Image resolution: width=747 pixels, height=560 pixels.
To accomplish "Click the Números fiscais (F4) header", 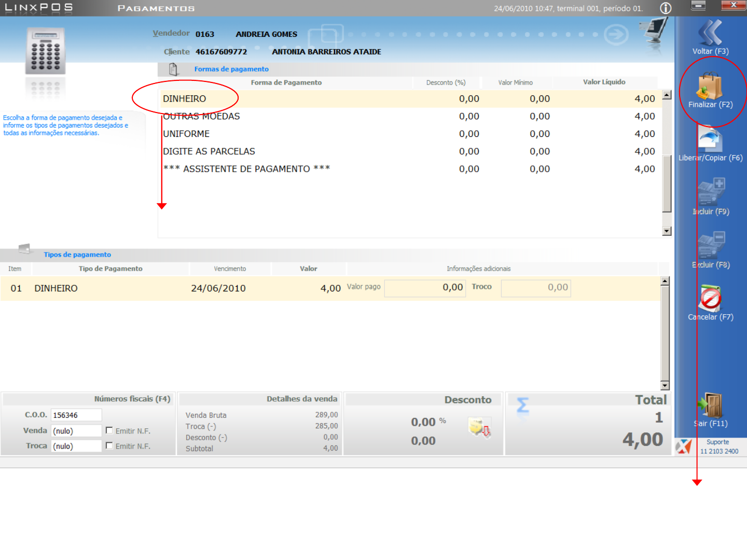I will [x=132, y=399].
